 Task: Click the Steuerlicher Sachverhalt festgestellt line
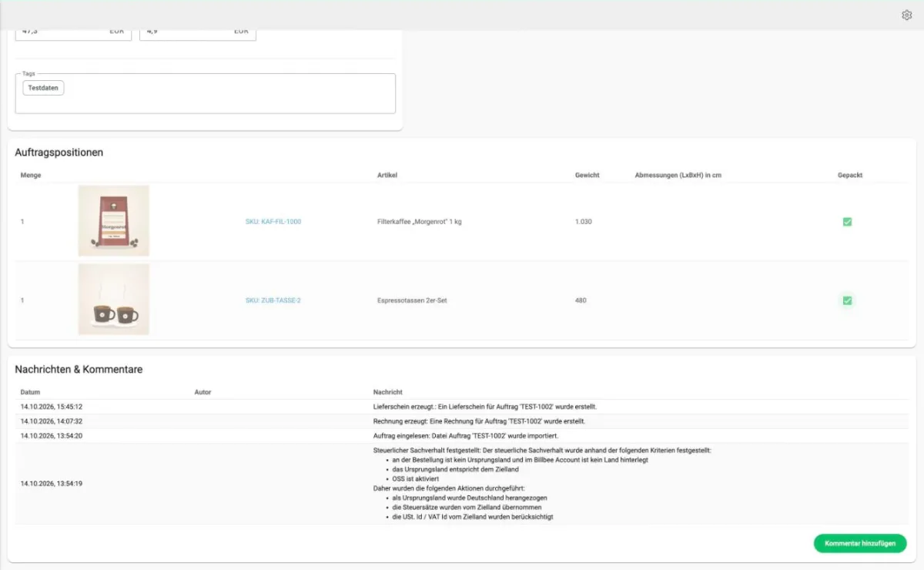pyautogui.click(x=542, y=450)
